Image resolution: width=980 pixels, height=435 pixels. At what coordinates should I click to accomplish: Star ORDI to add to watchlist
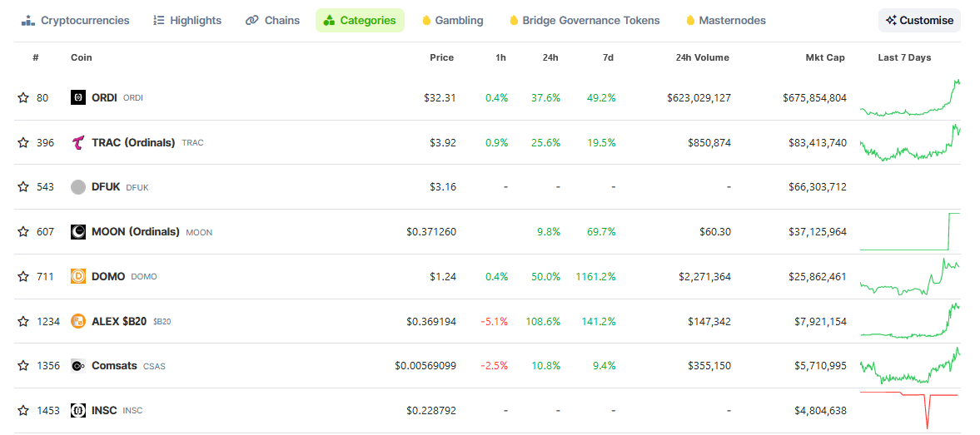pyautogui.click(x=23, y=97)
